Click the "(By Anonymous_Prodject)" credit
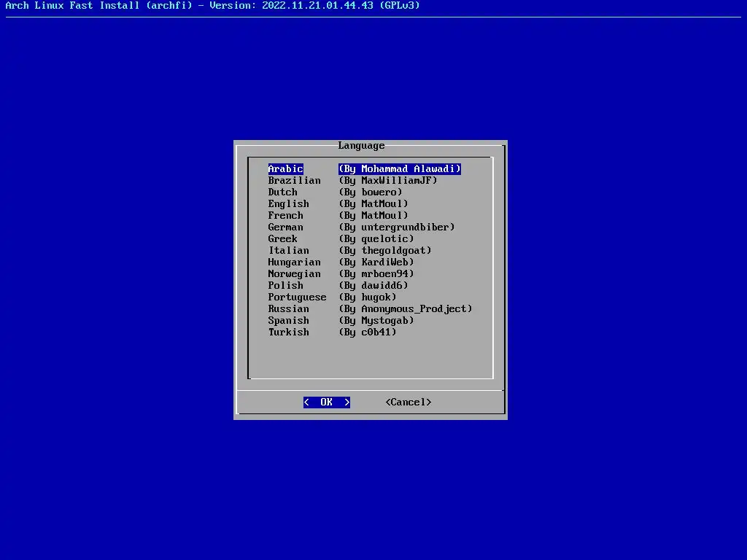 coord(406,309)
